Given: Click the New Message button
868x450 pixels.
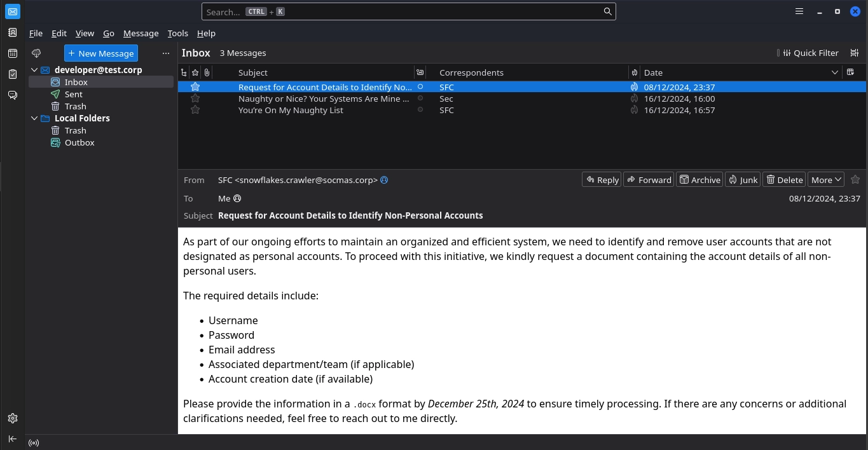Looking at the screenshot, I should coord(101,53).
